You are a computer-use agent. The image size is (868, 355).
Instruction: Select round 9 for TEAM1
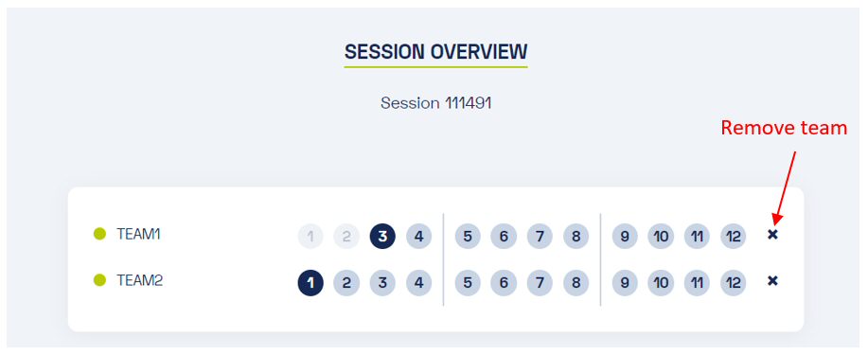(x=625, y=237)
